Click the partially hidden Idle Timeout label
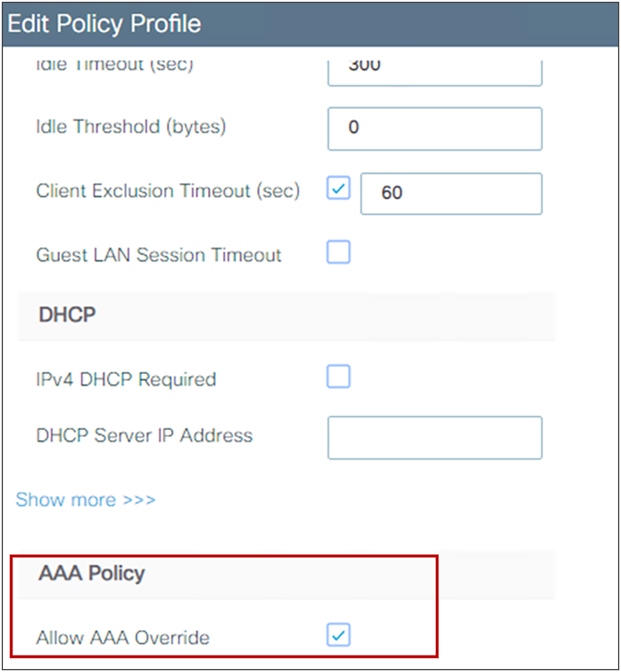The width and height of the screenshot is (621, 672). point(115,65)
